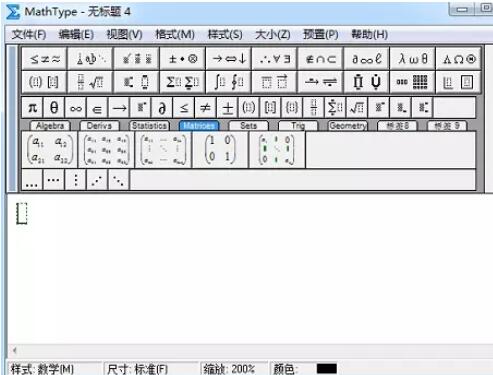Insert the element-of symbol
Screen dimensions: 493x375
[x=97, y=108]
